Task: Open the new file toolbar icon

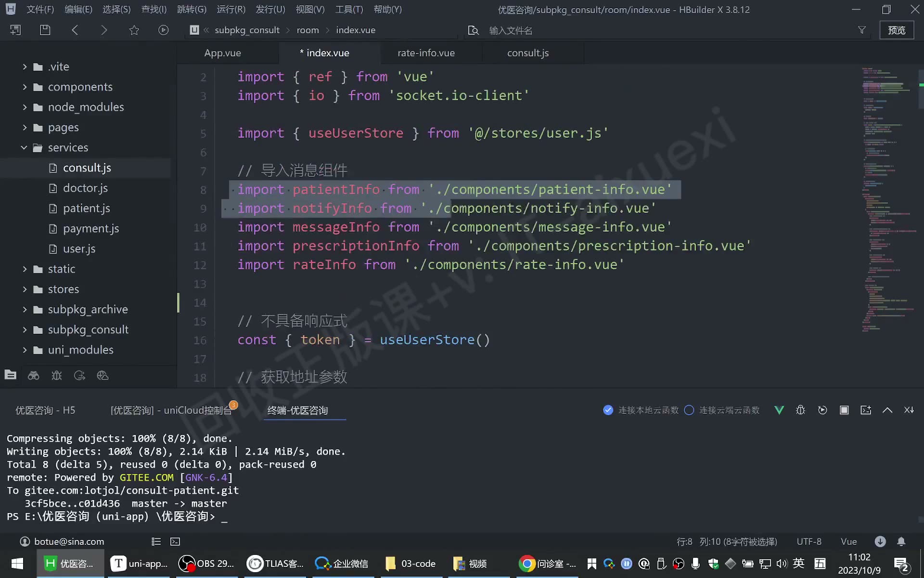Action: (15, 30)
